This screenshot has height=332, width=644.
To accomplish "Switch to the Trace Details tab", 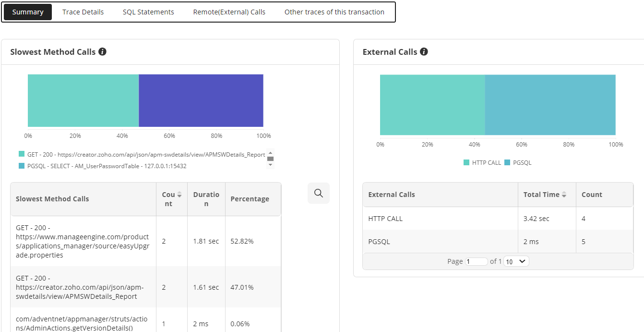I will click(x=83, y=12).
